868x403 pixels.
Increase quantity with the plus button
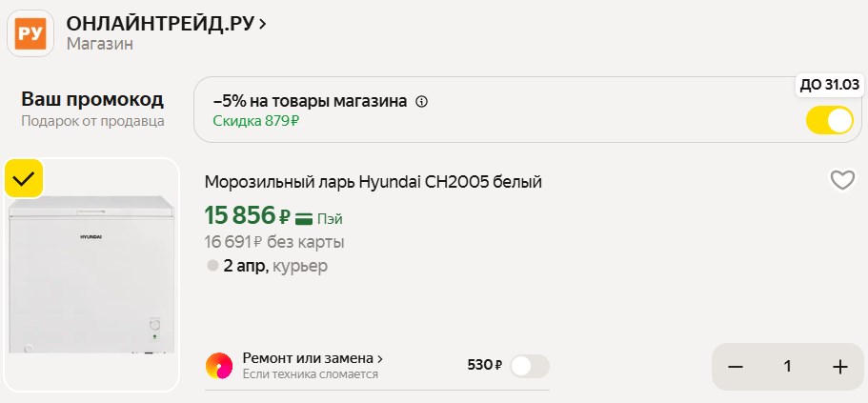(x=839, y=367)
